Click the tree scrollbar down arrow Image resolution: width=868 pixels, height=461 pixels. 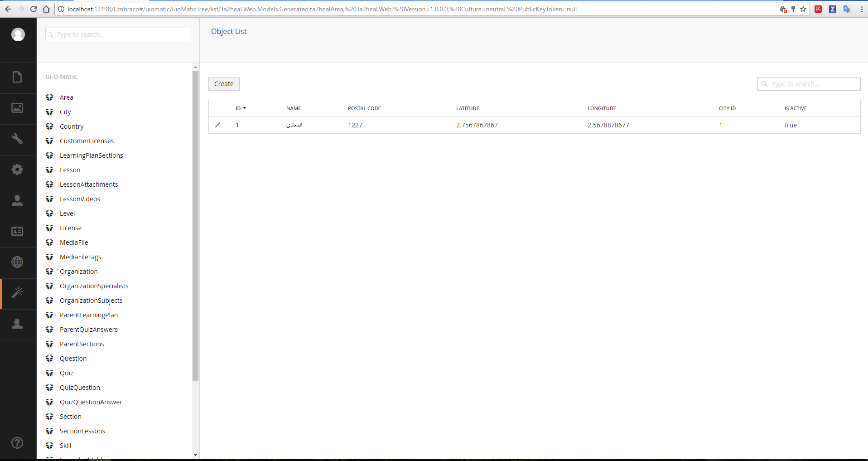[195, 455]
